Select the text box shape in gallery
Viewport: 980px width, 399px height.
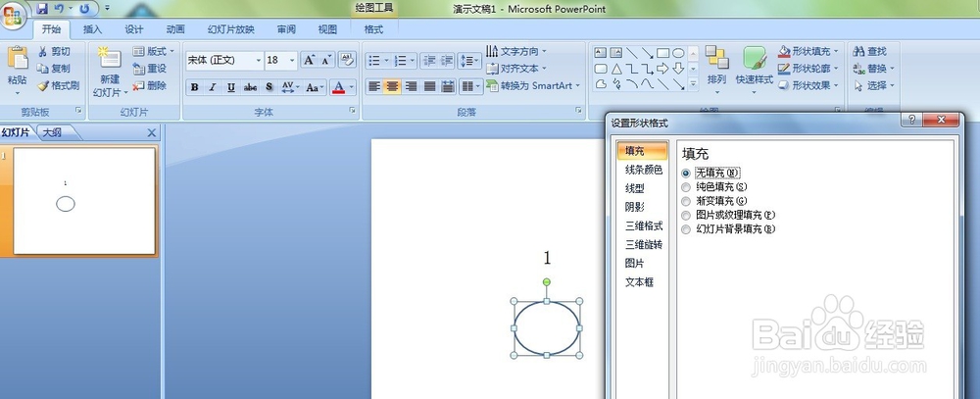pos(600,53)
